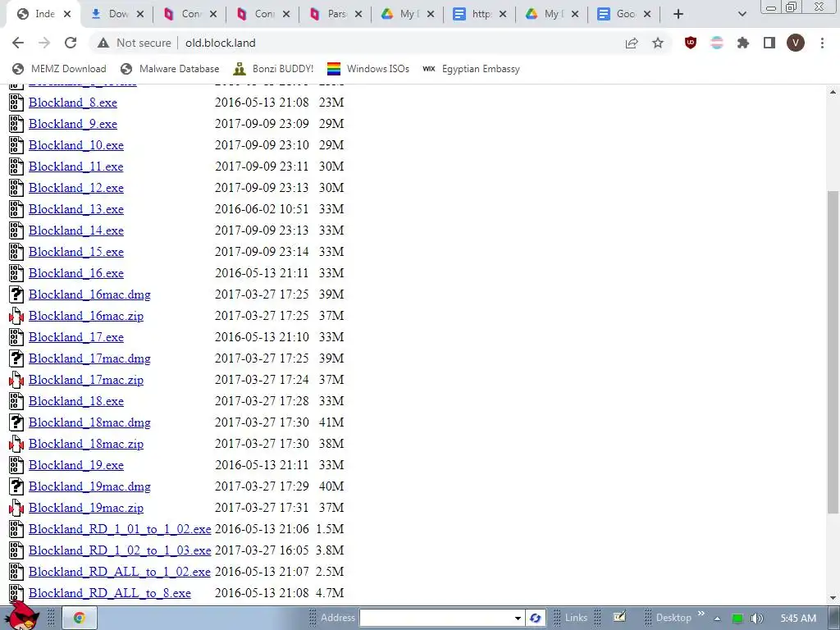The image size is (840, 630).
Task: Download Blockland_16.exe
Action: (x=76, y=273)
